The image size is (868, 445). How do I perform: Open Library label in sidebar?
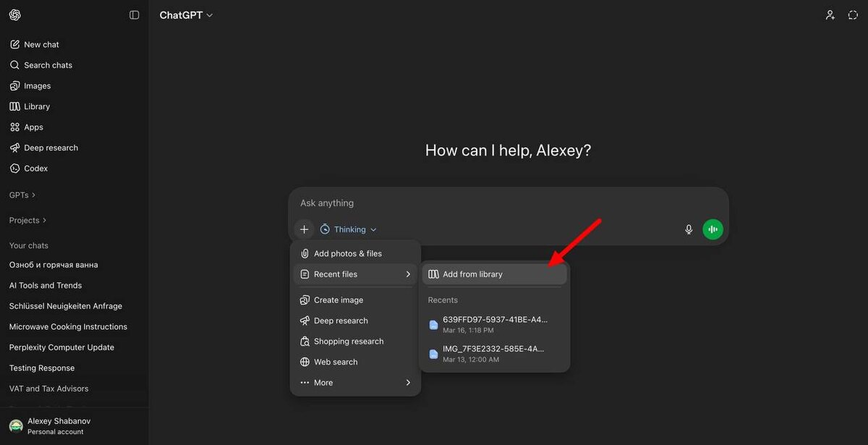[37, 106]
